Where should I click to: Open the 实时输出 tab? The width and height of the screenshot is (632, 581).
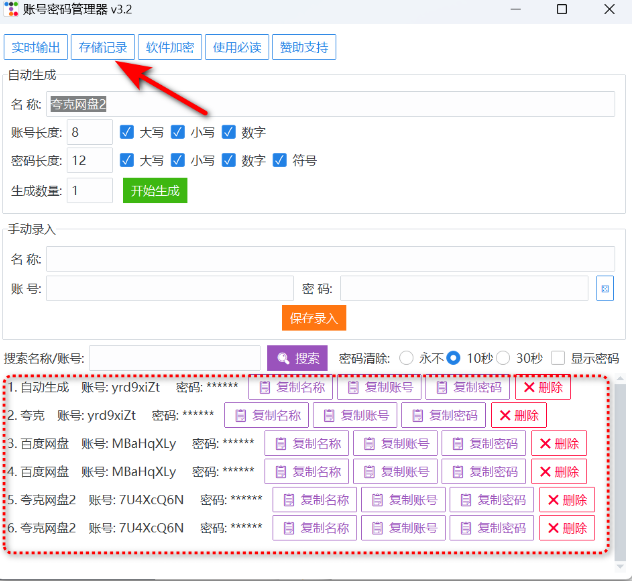(36, 47)
